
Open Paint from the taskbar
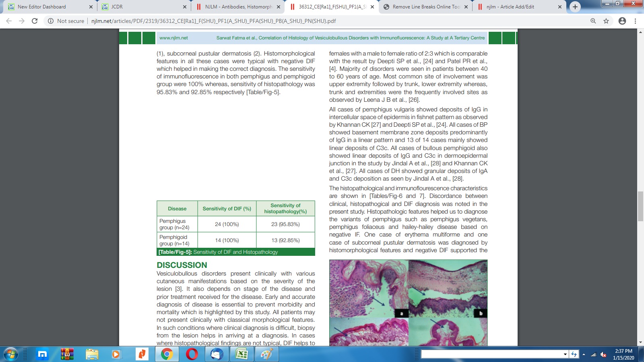click(266, 354)
